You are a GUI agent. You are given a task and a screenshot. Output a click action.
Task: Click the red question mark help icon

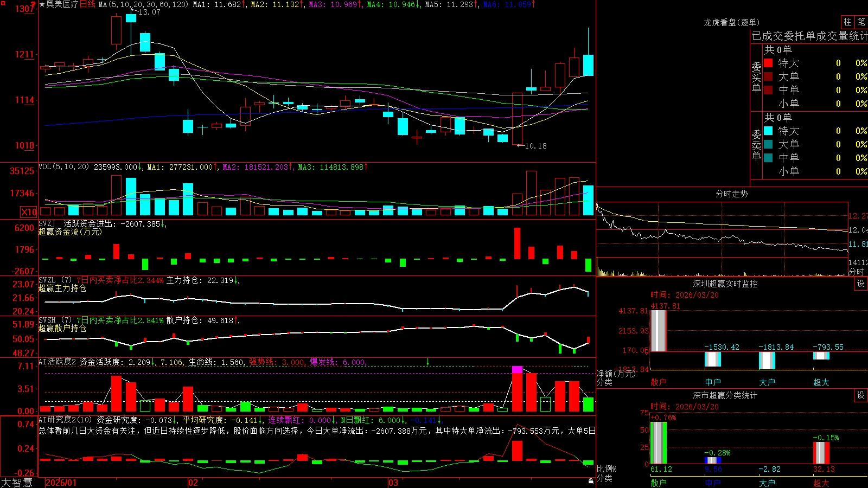coord(33,5)
